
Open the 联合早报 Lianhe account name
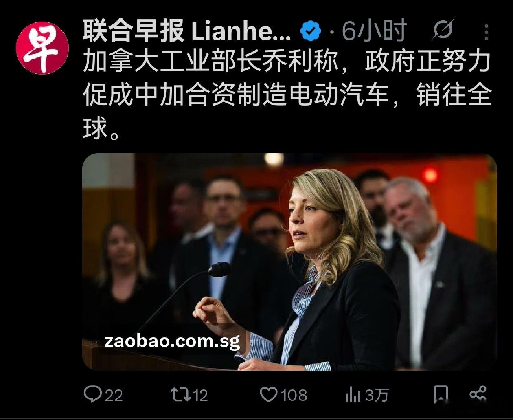coord(187,31)
